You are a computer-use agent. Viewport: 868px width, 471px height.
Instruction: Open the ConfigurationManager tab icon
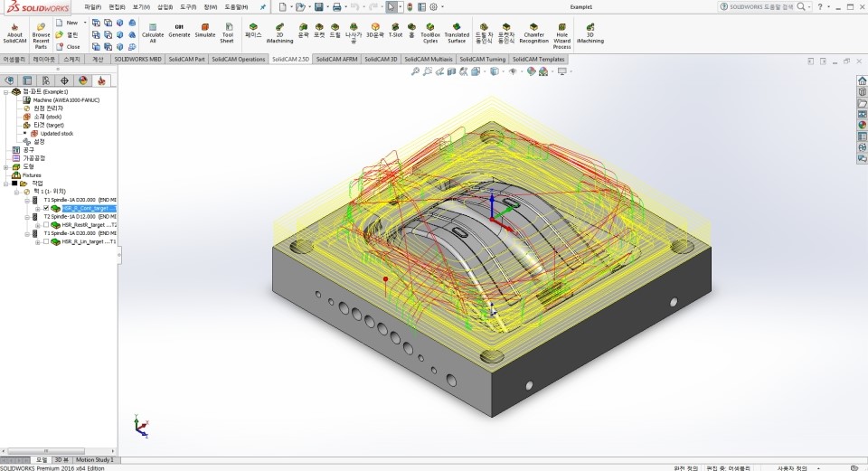tap(46, 80)
